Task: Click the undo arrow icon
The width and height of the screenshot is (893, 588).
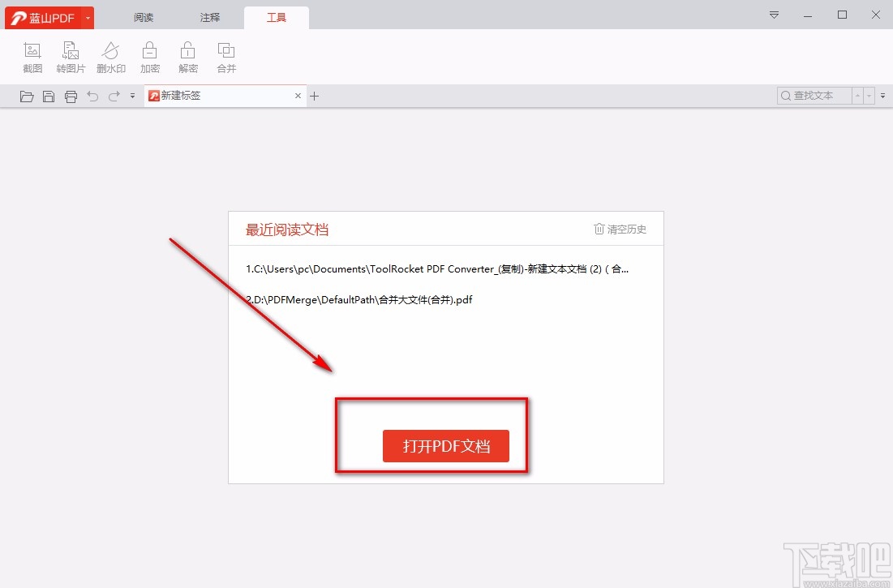Action: [x=92, y=96]
